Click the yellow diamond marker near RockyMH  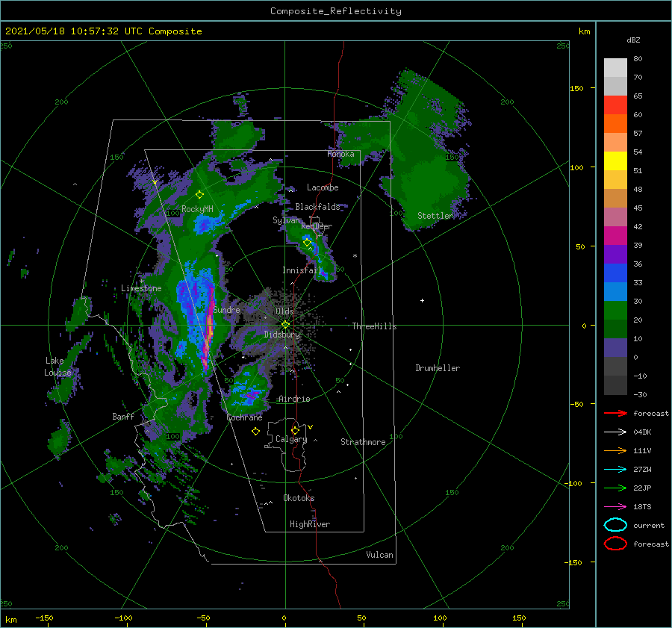tap(199, 195)
